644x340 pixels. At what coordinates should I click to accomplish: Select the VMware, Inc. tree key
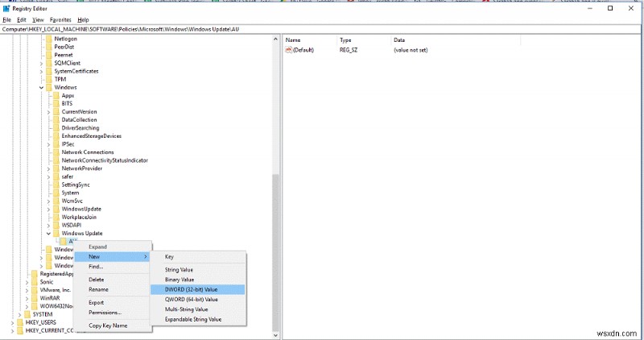click(x=55, y=290)
